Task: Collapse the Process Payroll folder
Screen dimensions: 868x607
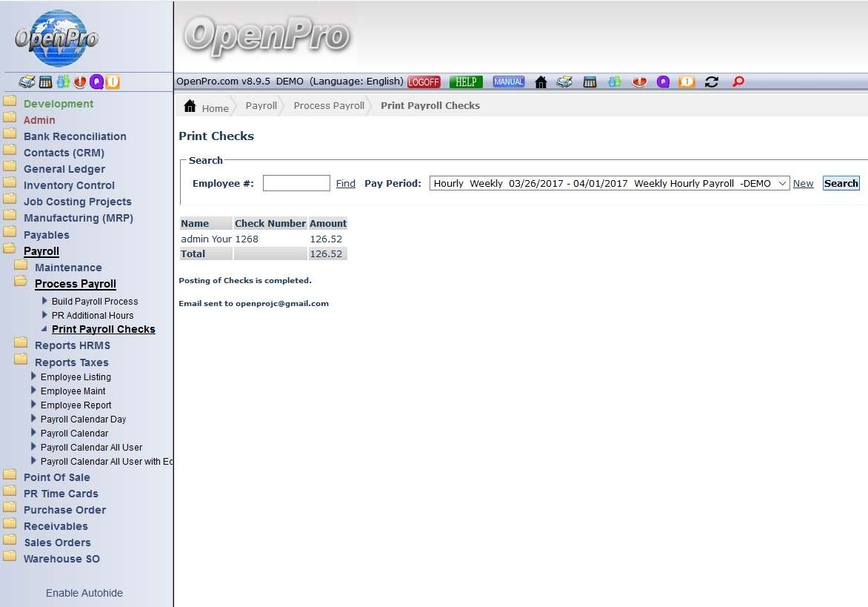Action: (x=75, y=284)
